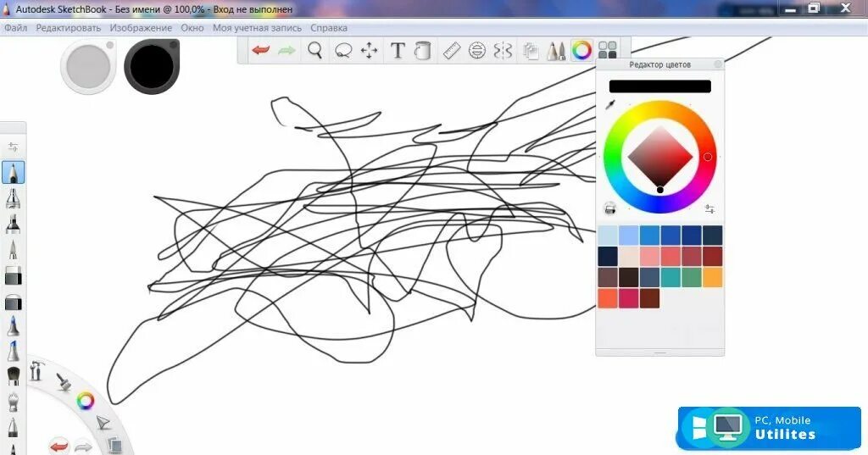The height and width of the screenshot is (455, 868).
Task: Click the gray brush properties puck
Action: (x=88, y=66)
